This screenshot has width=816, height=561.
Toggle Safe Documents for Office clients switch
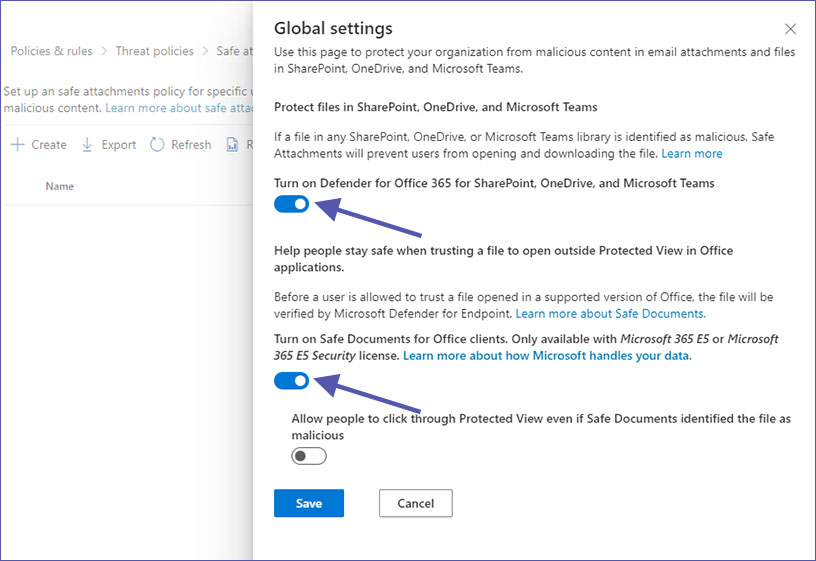click(291, 381)
